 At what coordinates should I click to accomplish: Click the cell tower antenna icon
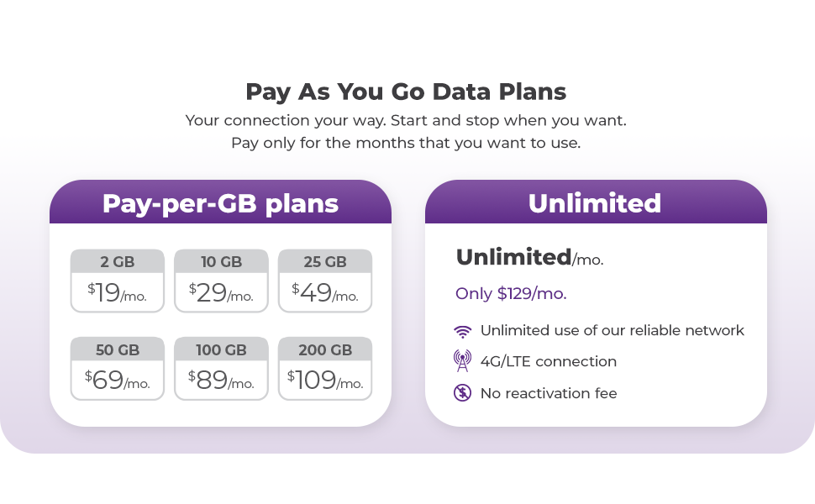[x=463, y=360]
